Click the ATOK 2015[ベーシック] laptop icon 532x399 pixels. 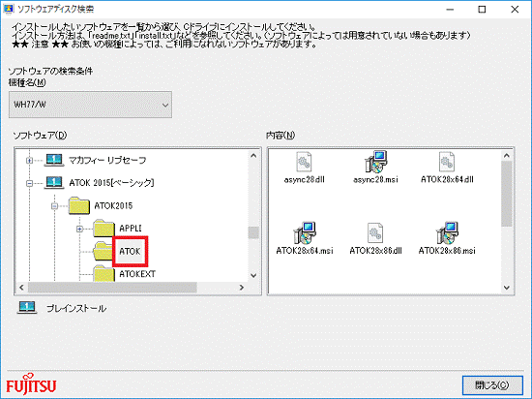(54, 183)
